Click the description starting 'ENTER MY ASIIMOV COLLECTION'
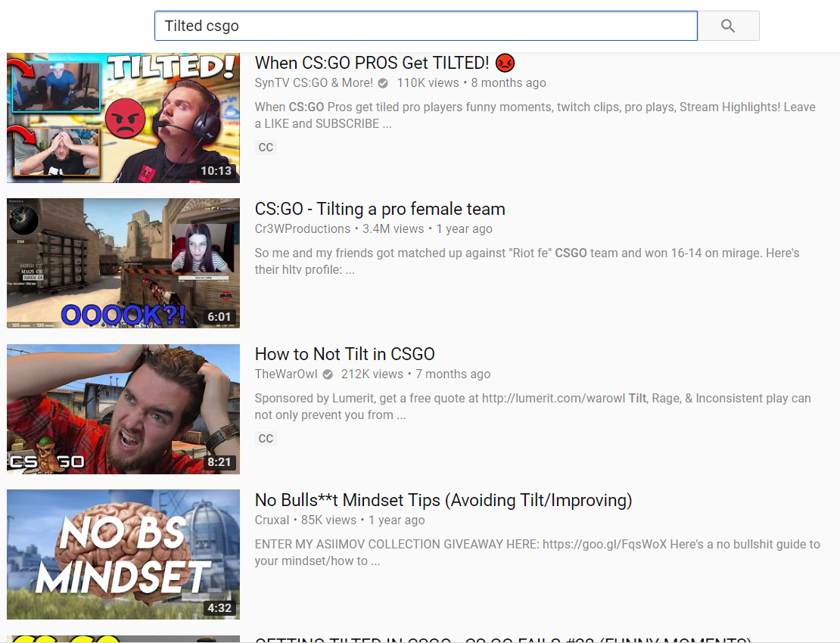Viewport: 840px width, 643px height. click(x=537, y=552)
